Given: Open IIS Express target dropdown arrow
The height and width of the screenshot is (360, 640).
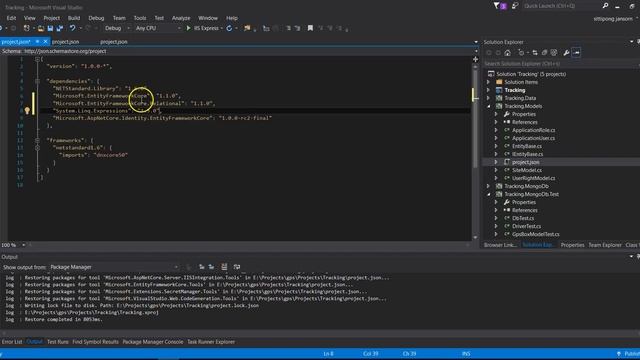Looking at the screenshot, I should click(221, 28).
